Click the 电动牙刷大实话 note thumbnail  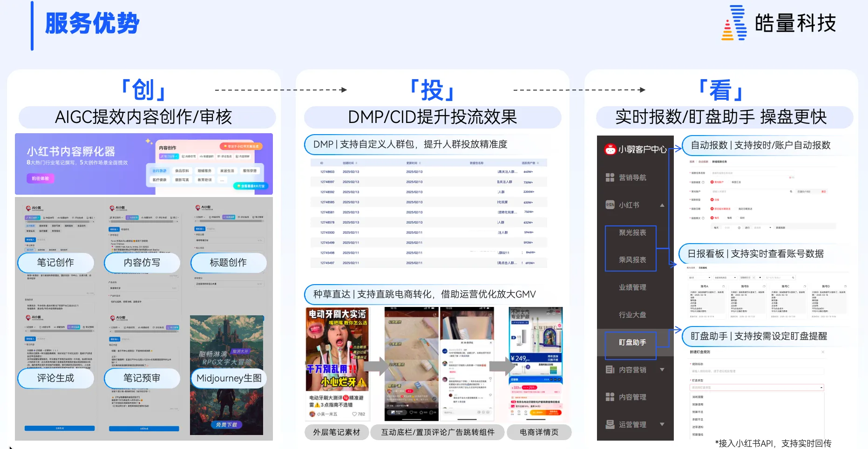[x=337, y=349]
